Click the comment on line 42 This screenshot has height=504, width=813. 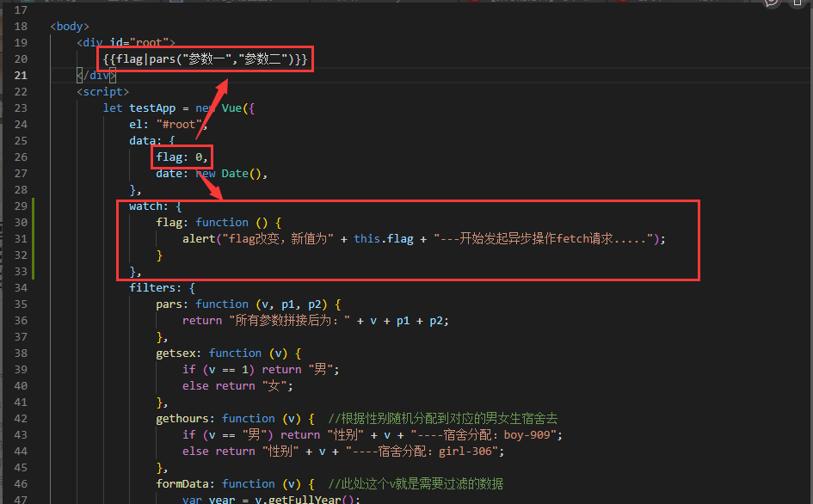click(x=443, y=419)
